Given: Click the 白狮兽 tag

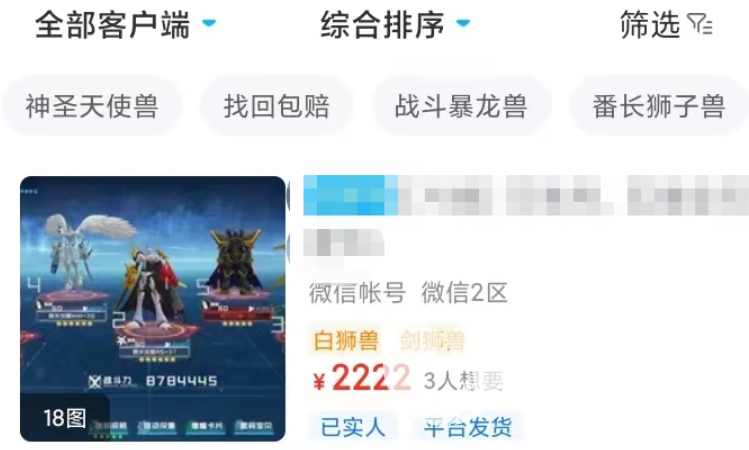Looking at the screenshot, I should pyautogui.click(x=346, y=341).
